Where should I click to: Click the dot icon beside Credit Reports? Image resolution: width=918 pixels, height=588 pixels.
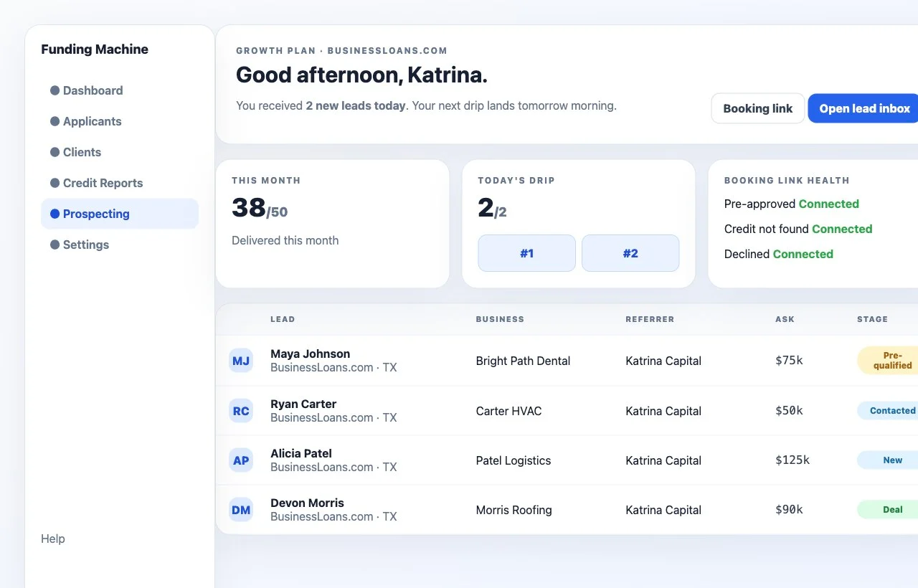pyautogui.click(x=55, y=183)
